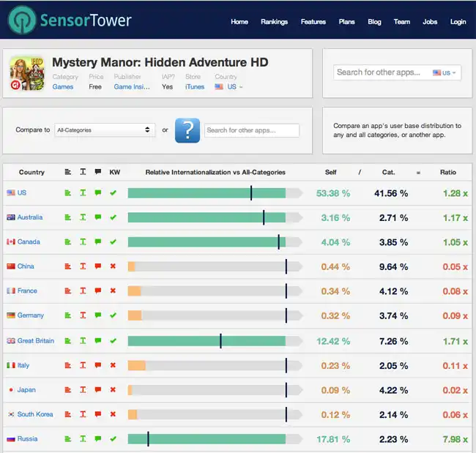This screenshot has height=453, width=476.
Task: Click the Russia ratio 7.98 x
Action: click(455, 439)
